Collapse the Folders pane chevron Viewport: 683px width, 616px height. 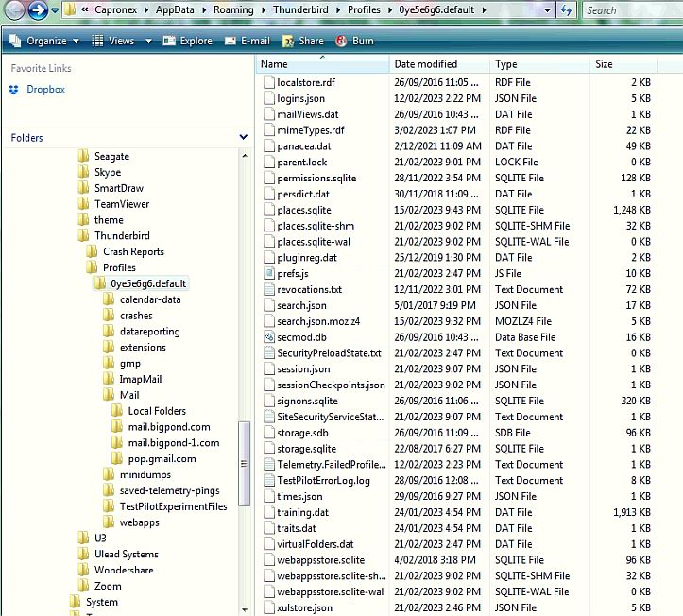point(244,137)
